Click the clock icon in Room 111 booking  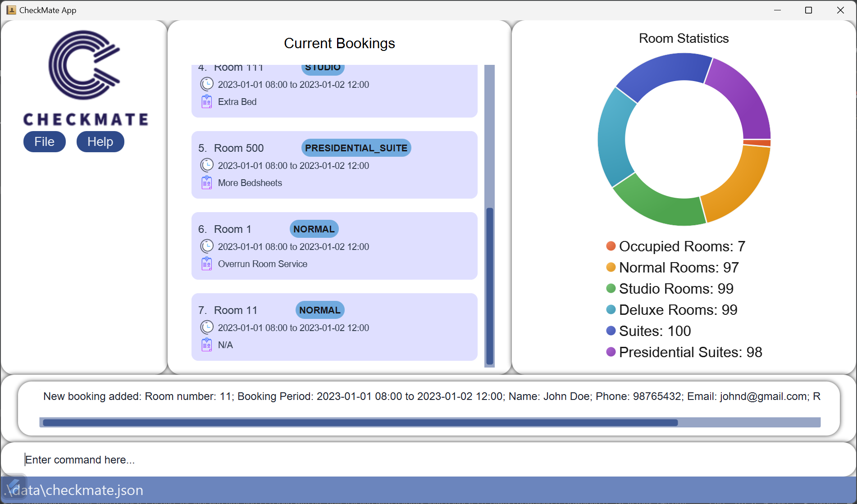207,84
